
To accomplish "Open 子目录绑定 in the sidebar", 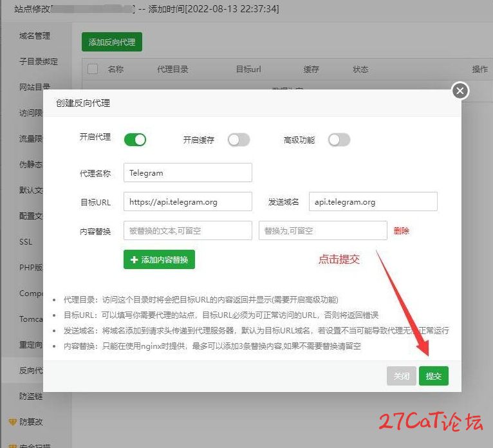I will pyautogui.click(x=39, y=61).
